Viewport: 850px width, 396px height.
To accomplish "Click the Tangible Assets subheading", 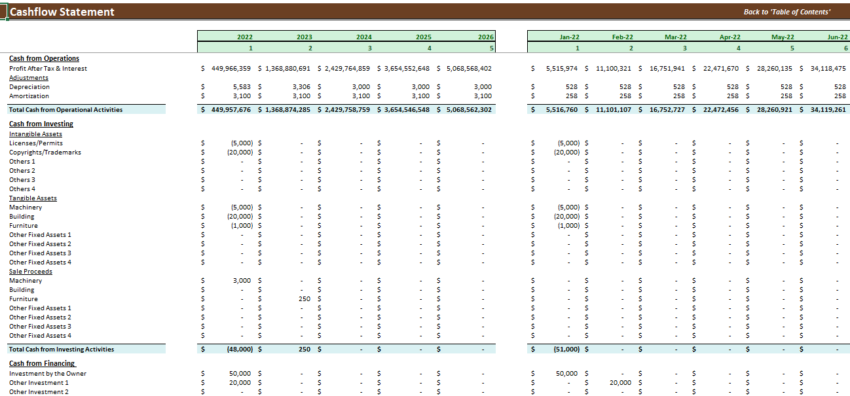I will (x=33, y=198).
